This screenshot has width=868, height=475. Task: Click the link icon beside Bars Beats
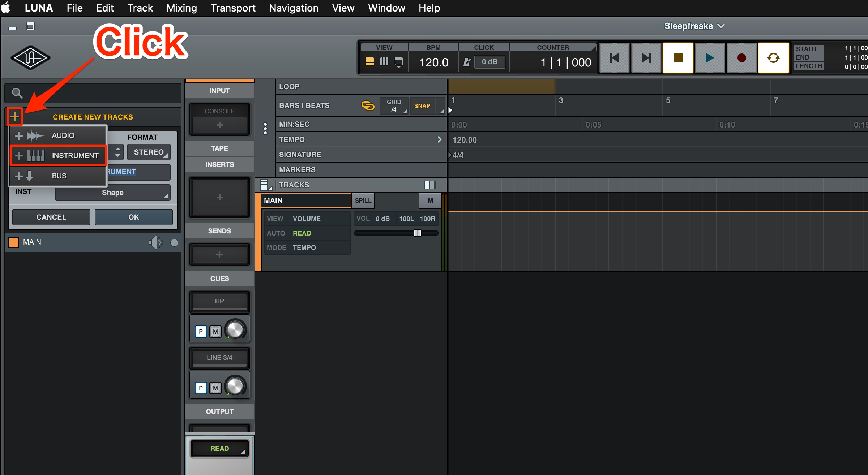(x=368, y=105)
